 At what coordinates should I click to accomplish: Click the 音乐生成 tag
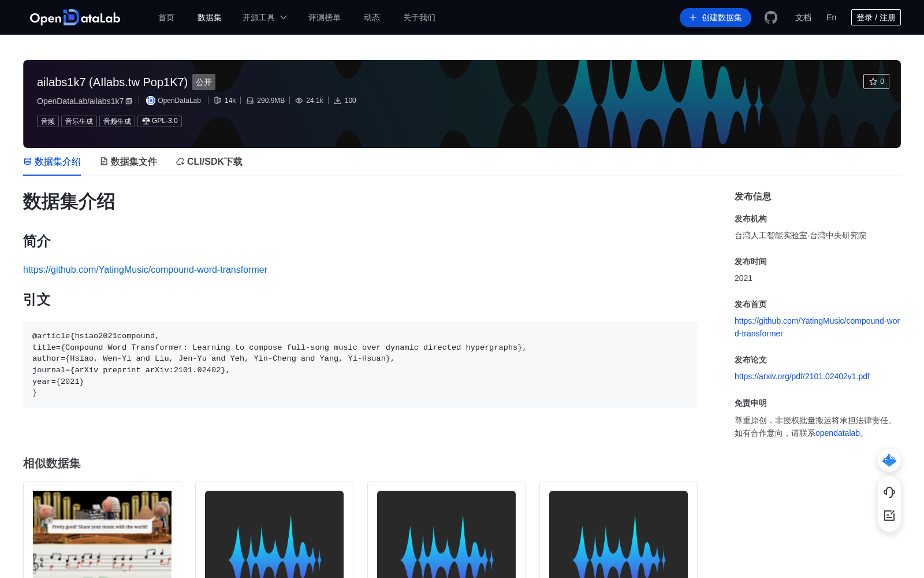point(79,121)
